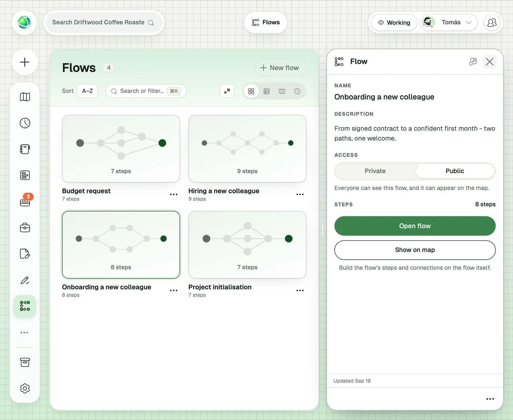Focus the Search or filter field
Image resolution: width=513 pixels, height=420 pixels.
point(146,91)
